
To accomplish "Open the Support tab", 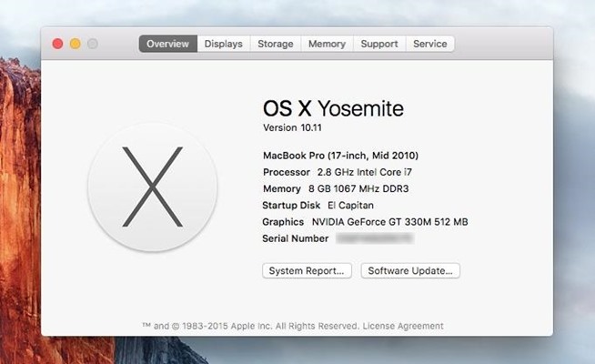I will 378,44.
